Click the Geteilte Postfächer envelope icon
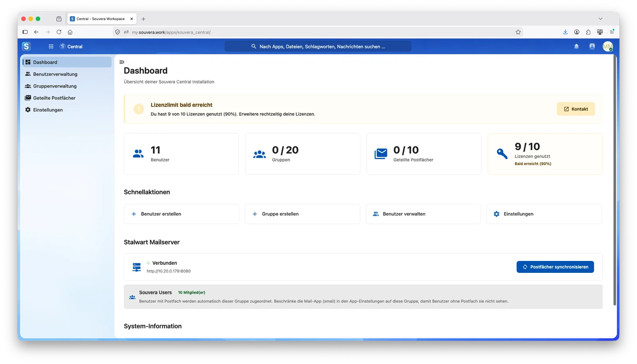This screenshot has height=364, width=637. pos(381,154)
